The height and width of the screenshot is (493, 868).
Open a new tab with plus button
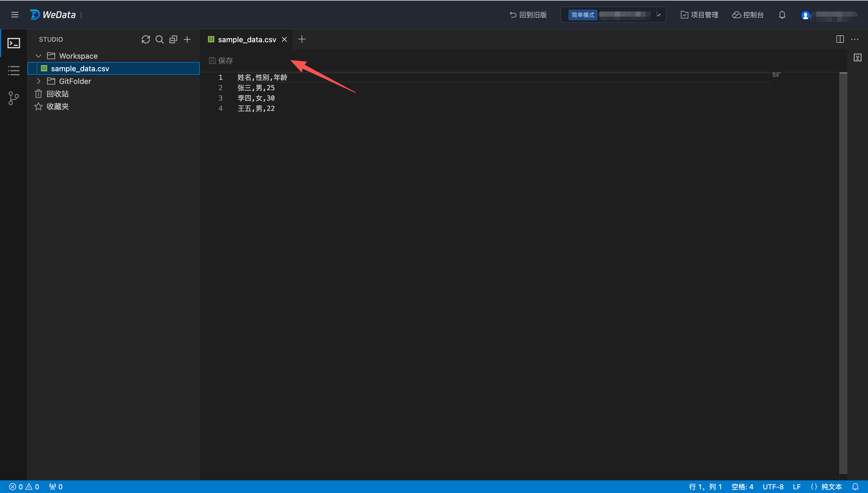pos(302,39)
